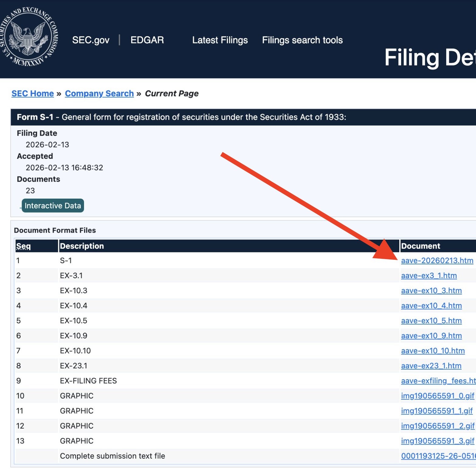476x469 pixels.
Task: Open Filings search tools menu item
Action: tap(303, 40)
